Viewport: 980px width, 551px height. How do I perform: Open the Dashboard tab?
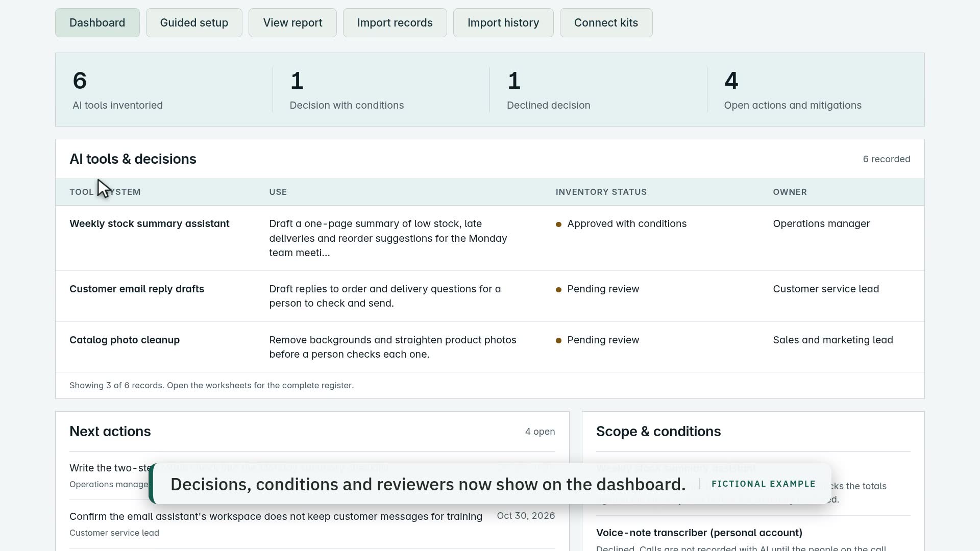point(97,22)
